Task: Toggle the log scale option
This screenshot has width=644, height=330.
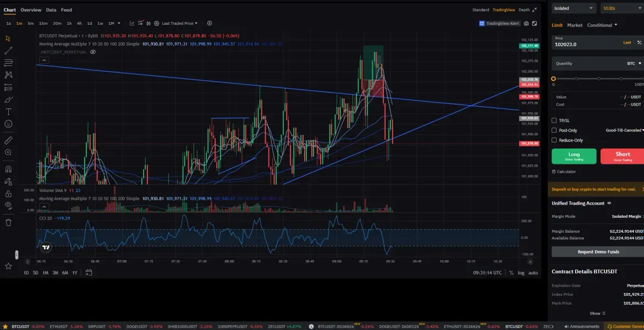Action: pyautogui.click(x=521, y=273)
